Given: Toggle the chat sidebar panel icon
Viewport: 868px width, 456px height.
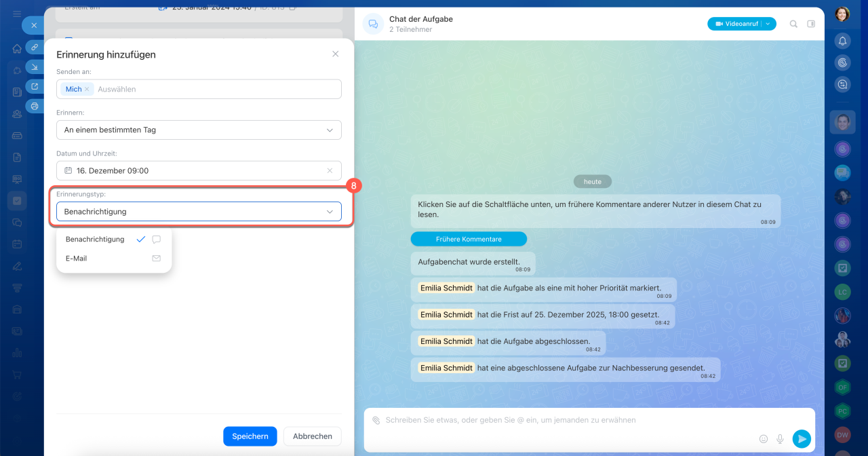Looking at the screenshot, I should pos(811,24).
